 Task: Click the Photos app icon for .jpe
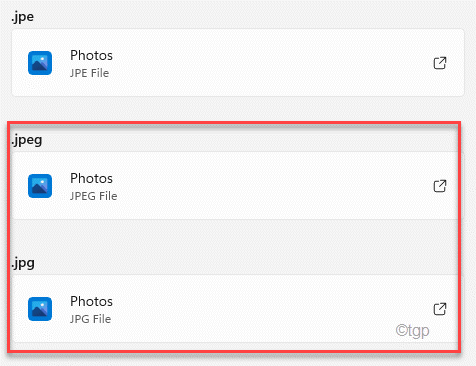[40, 63]
